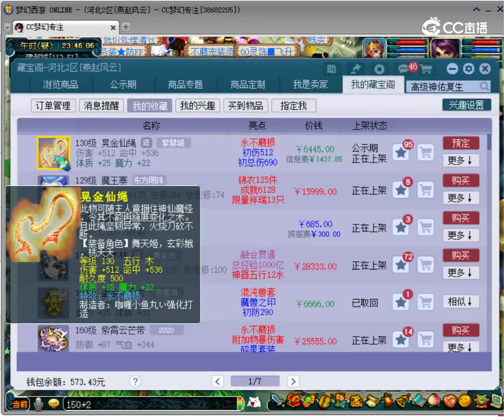Select 我的藏宝阁 tab
504x420 pixels.
[373, 84]
